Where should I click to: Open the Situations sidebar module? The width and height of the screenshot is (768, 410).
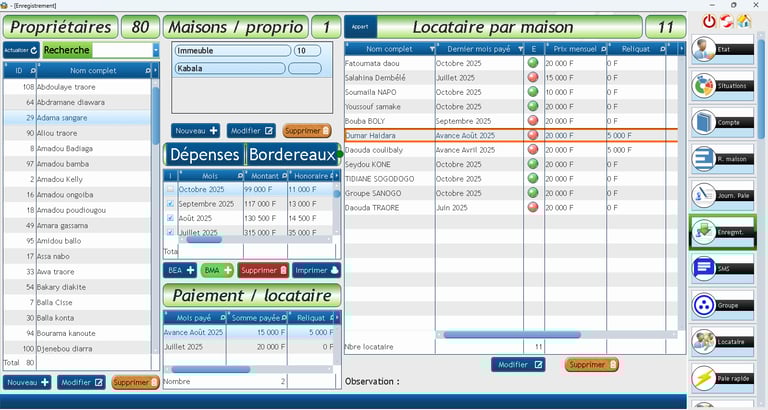coord(722,86)
